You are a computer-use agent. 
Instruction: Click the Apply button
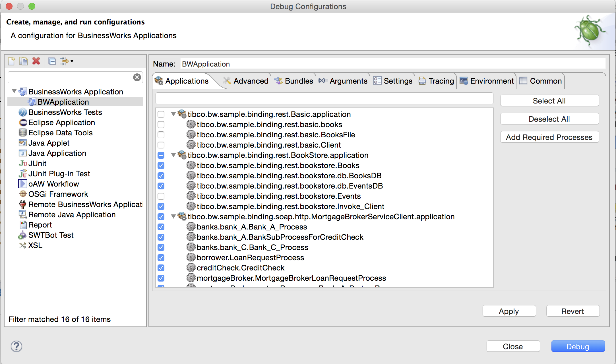(x=509, y=311)
